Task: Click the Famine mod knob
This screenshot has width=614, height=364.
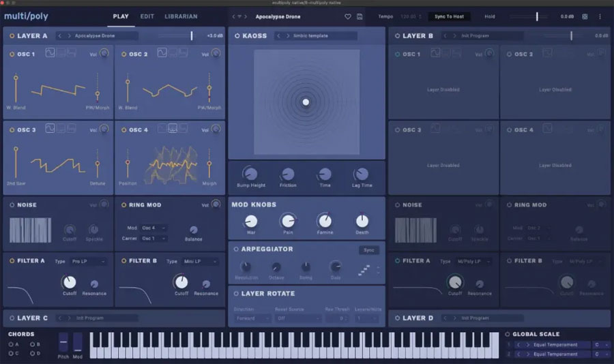Action: (325, 221)
